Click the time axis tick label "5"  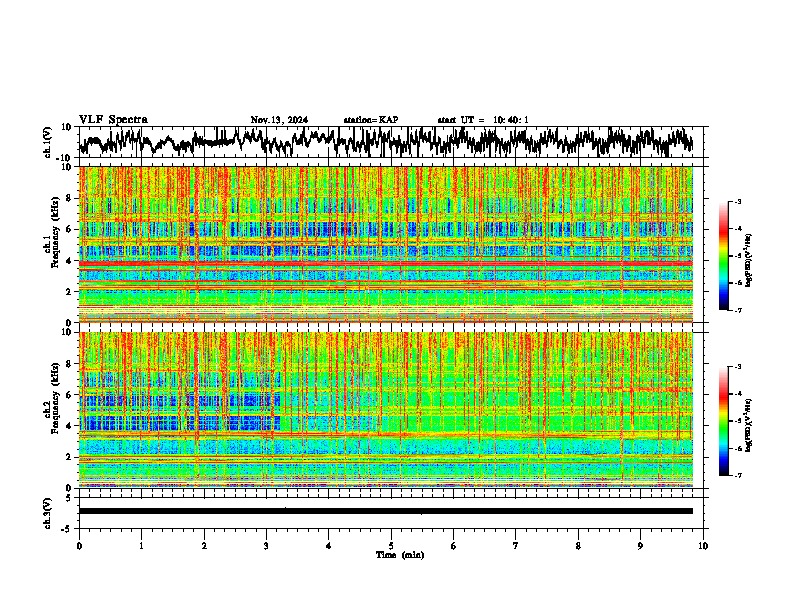pos(391,546)
